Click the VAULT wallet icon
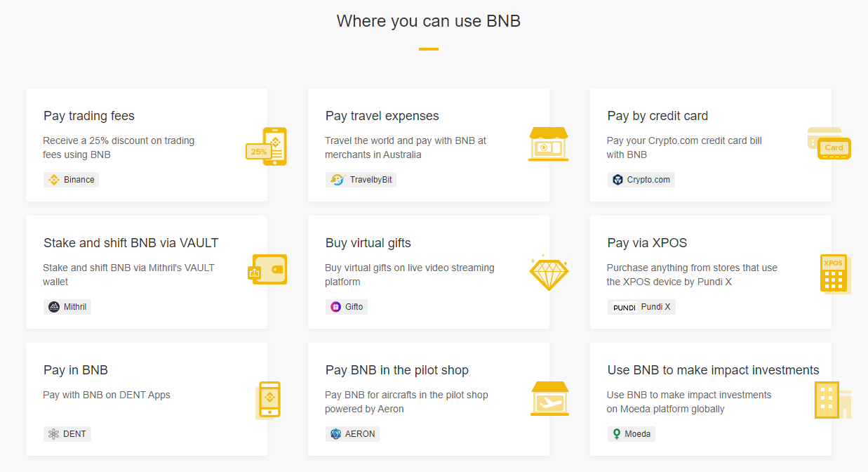 point(268,270)
